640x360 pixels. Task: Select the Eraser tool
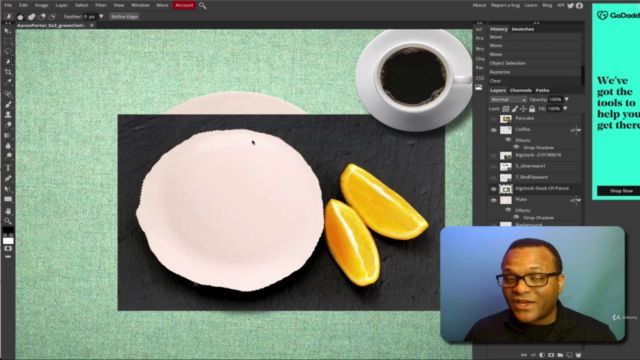(8, 125)
